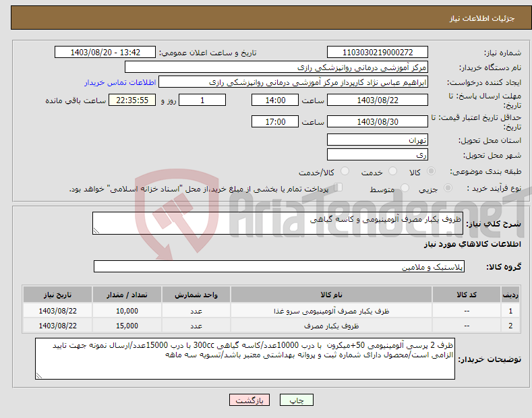Viewport: 532px width, 418px height.
Task: Click the resize handle of description textarea
Action: pos(96,231)
